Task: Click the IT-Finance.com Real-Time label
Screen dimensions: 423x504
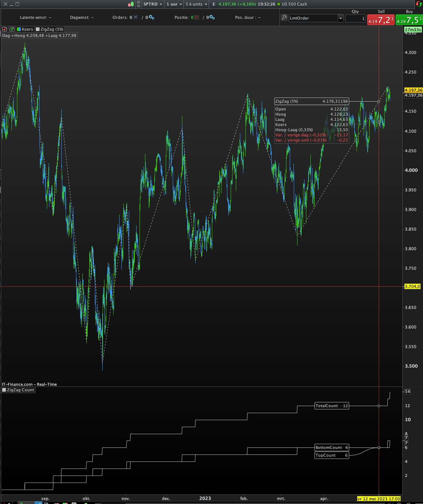Action: click(x=29, y=384)
